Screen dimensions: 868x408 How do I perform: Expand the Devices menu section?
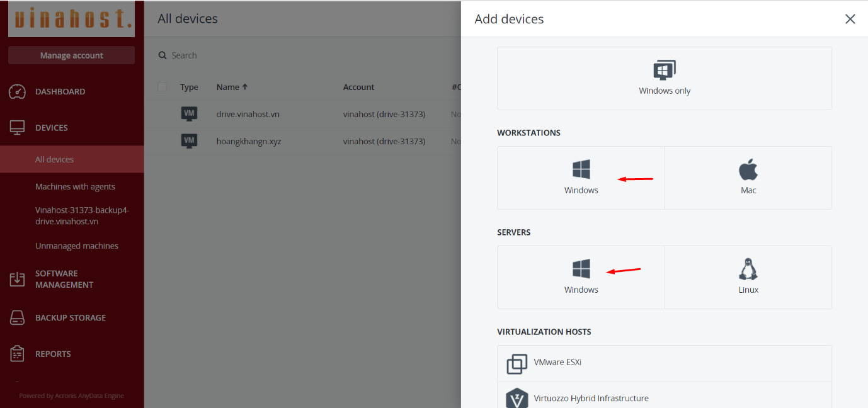pyautogui.click(x=52, y=128)
